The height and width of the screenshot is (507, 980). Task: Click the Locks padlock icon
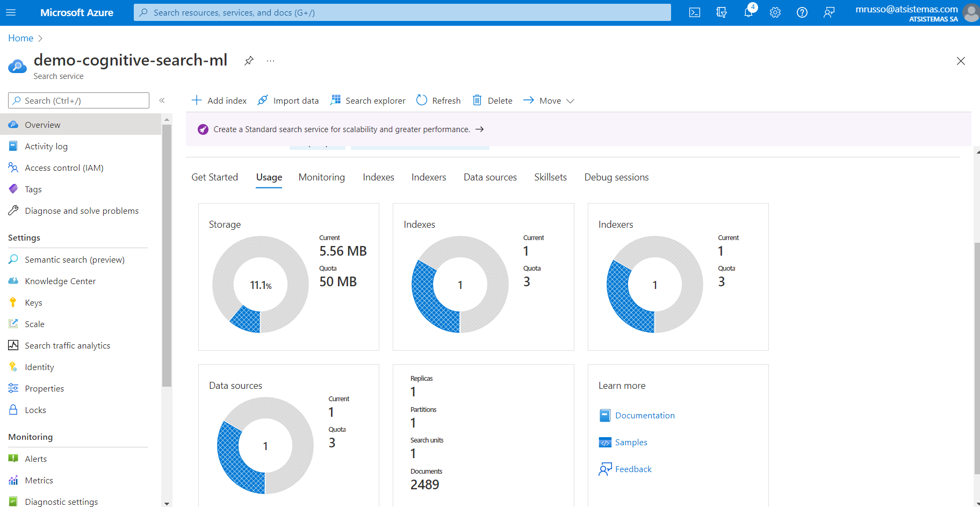click(x=13, y=410)
